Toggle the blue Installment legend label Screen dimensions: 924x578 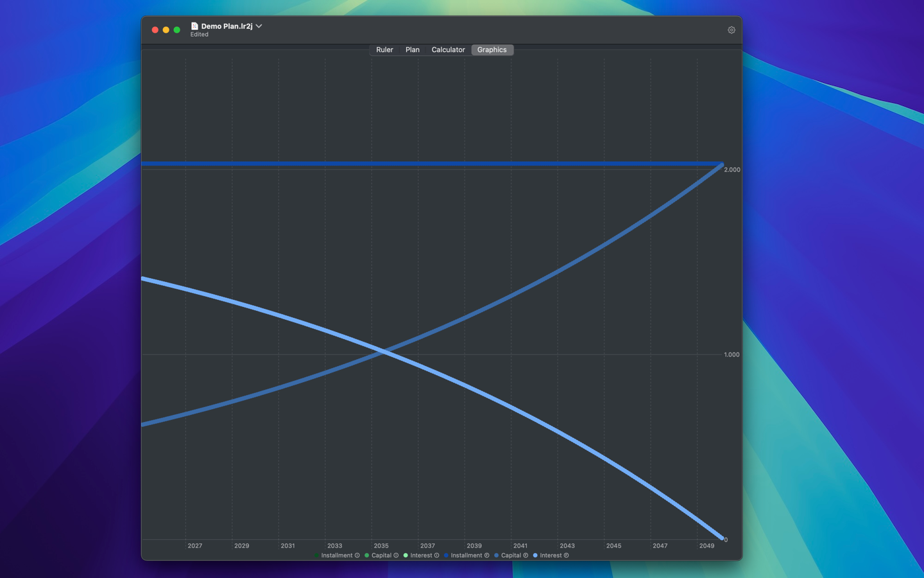coord(466,556)
